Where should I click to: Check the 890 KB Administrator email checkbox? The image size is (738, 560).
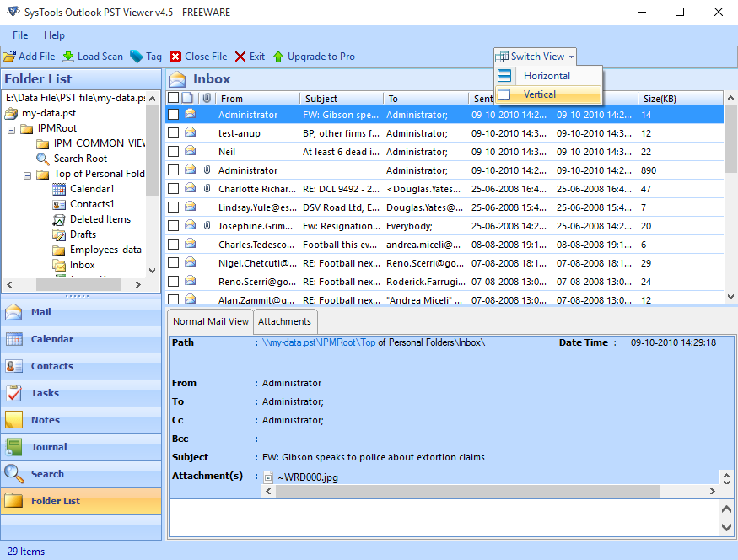pyautogui.click(x=173, y=170)
